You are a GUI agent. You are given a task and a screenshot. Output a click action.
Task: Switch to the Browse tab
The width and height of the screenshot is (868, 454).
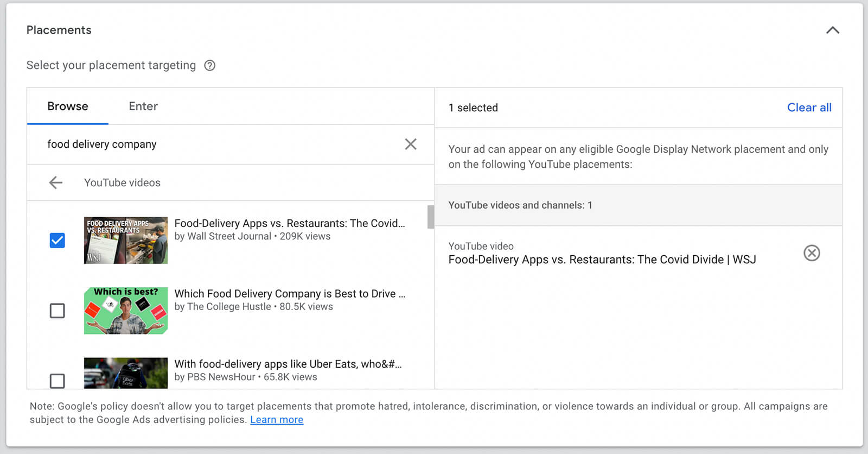click(67, 106)
